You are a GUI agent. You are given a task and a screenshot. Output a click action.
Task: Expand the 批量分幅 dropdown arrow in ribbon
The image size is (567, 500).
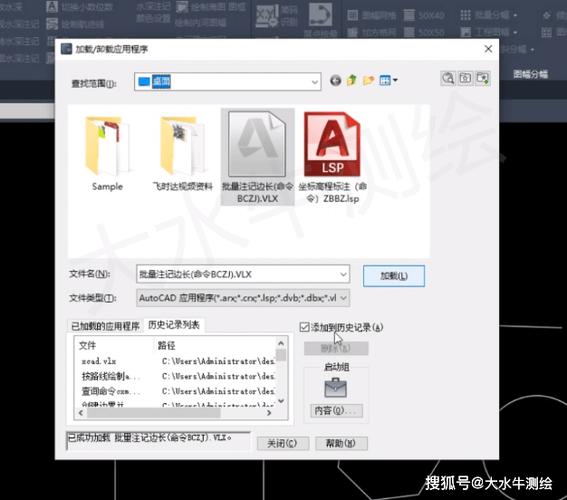coord(515,16)
